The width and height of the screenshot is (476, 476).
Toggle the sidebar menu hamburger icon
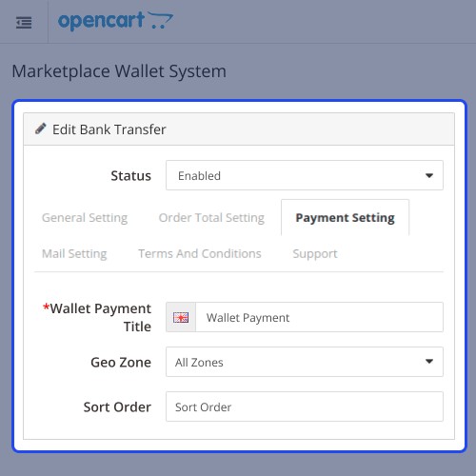pos(24,23)
